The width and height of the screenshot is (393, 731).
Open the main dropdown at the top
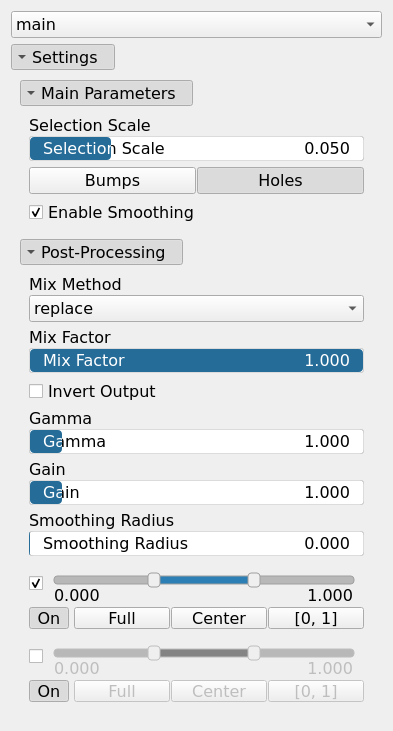click(196, 24)
